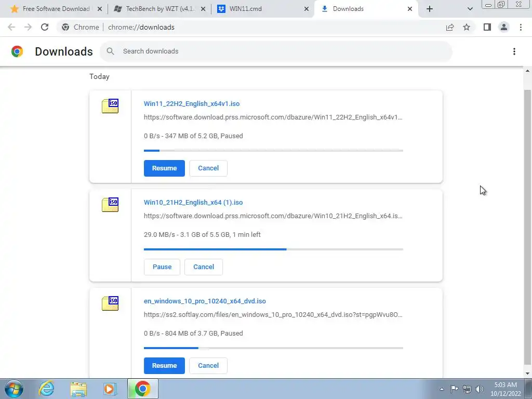Click the en_windows_10_pro download progress bar
The width and height of the screenshot is (532, 399).
click(x=273, y=348)
